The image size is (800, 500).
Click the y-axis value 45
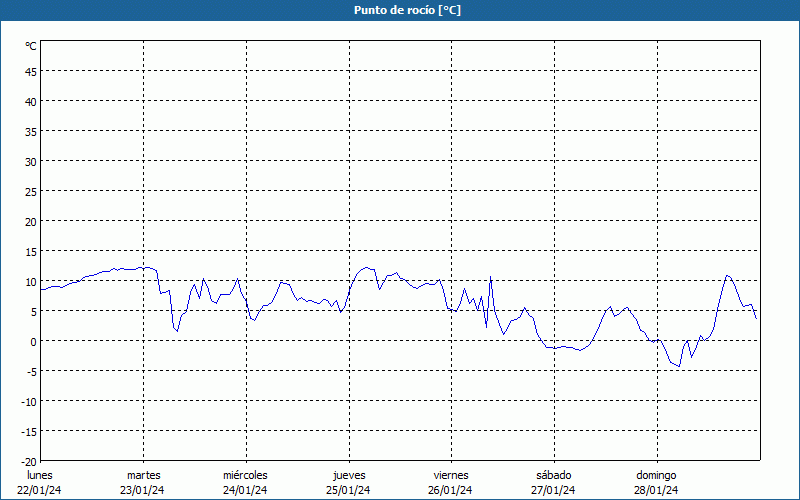click(31, 71)
